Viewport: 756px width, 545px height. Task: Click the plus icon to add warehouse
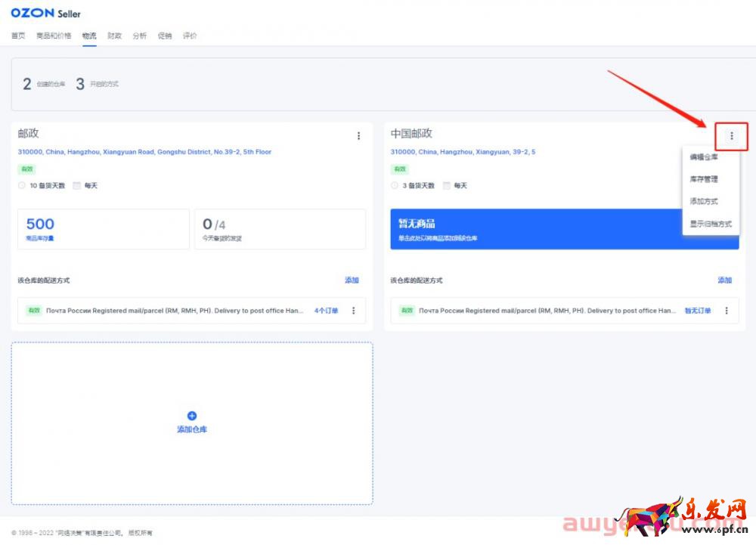[192, 416]
